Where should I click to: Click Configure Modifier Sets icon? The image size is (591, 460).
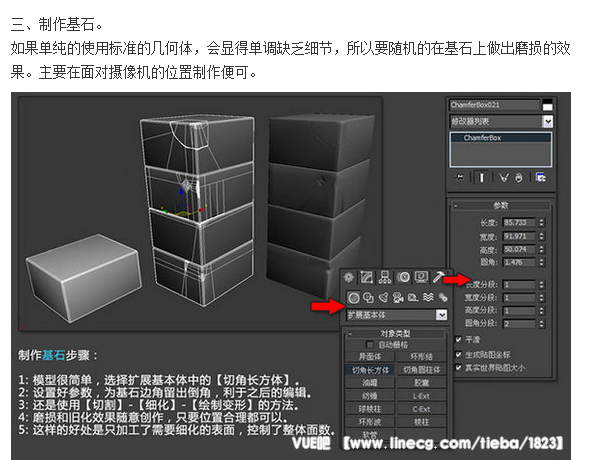(x=541, y=177)
